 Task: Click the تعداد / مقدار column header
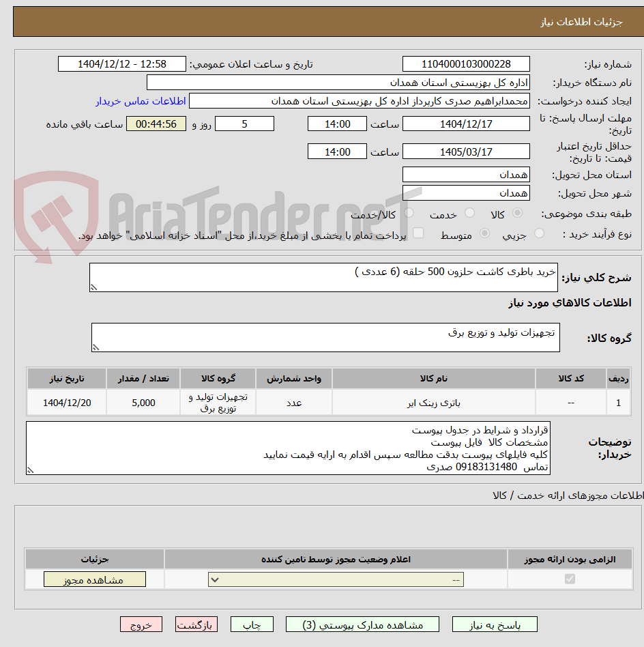(143, 378)
